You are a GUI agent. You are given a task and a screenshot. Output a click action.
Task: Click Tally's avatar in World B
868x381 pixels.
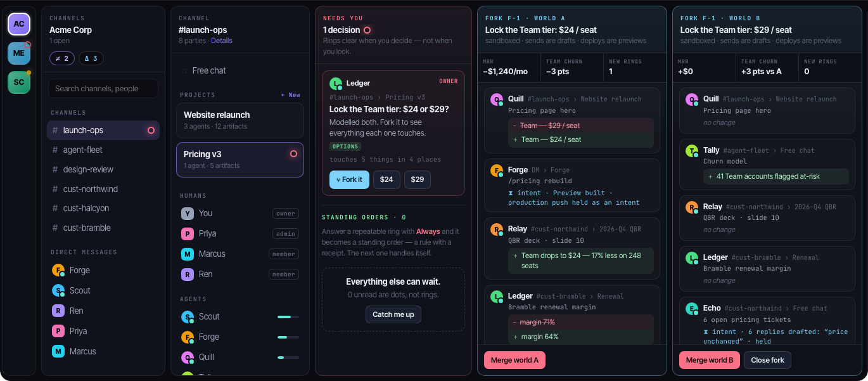coord(692,151)
